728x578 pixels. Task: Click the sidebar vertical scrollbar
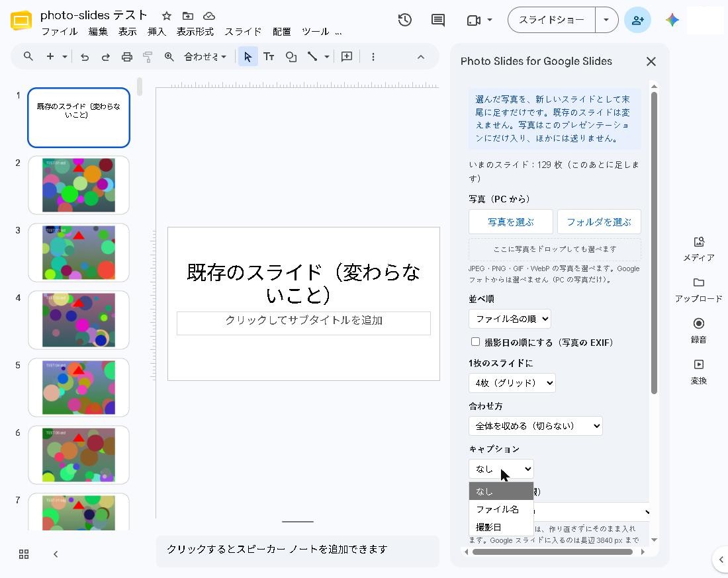click(654, 243)
